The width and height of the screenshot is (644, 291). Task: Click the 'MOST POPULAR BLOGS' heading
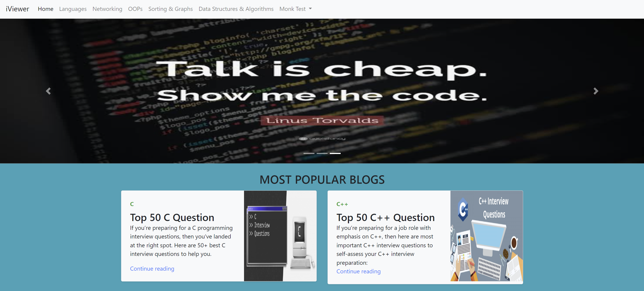click(x=322, y=180)
